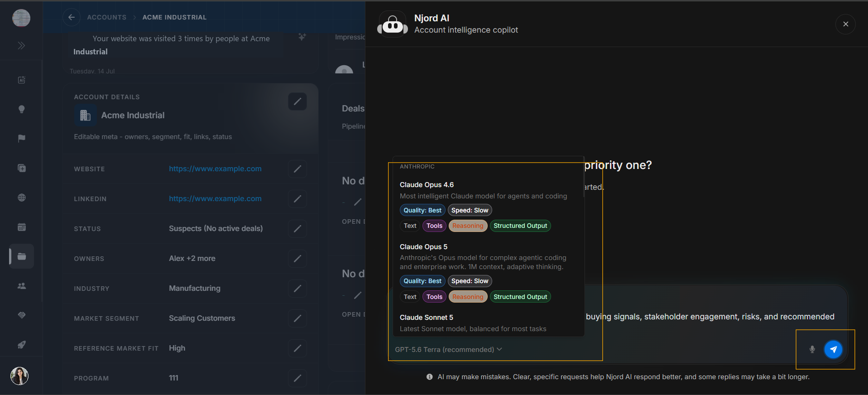Edit the Reference Market Fit field

(297, 348)
